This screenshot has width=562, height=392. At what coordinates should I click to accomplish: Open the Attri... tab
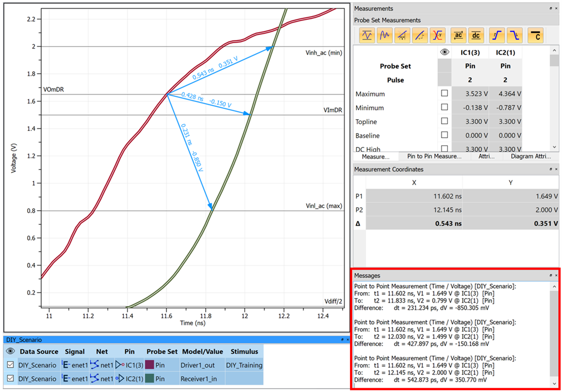pyautogui.click(x=486, y=156)
